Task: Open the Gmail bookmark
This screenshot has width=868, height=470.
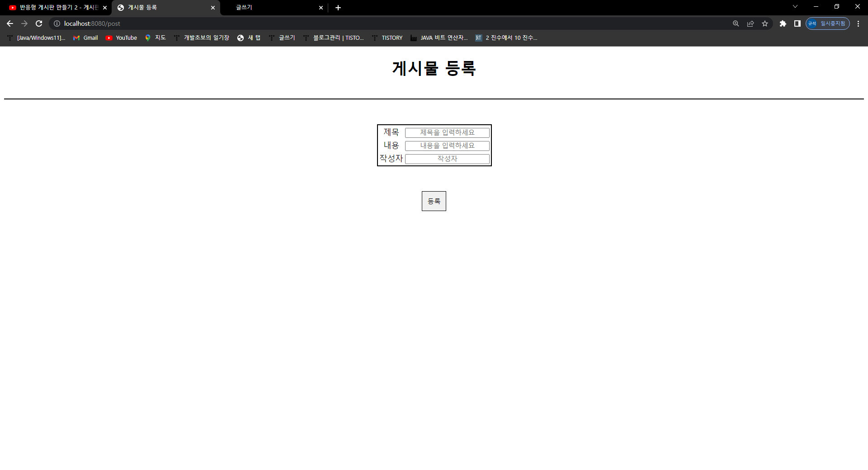Action: tap(85, 38)
